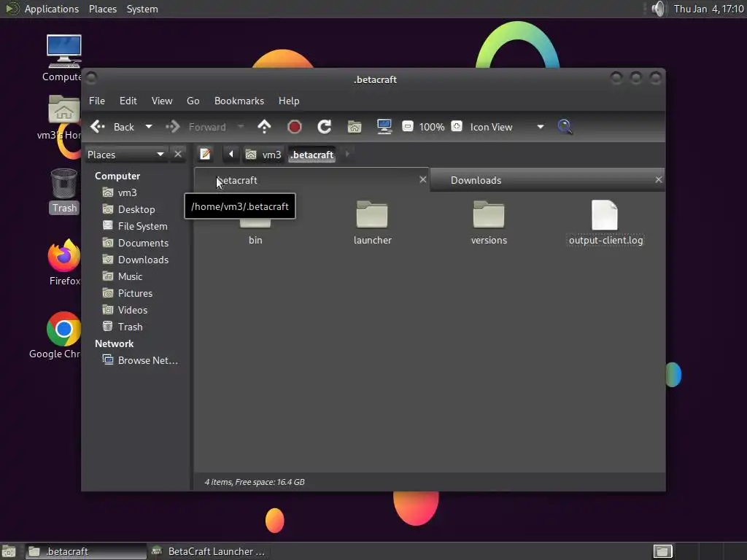Open the Back history dropdown arrow
This screenshot has height=560, width=747.
point(149,127)
